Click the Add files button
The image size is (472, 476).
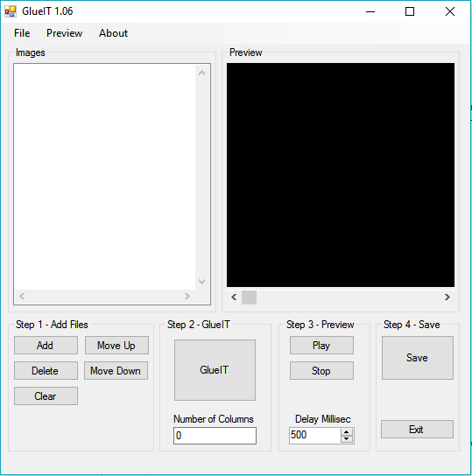pos(46,345)
